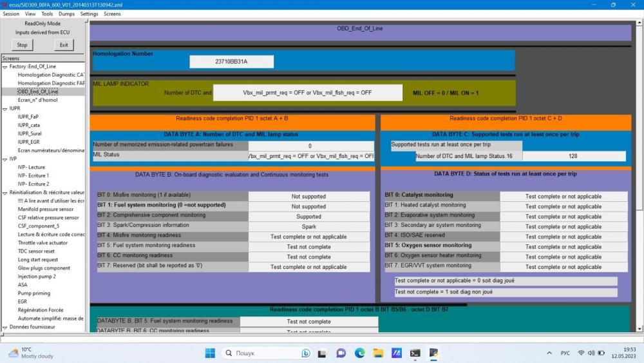Open the terminal window from the taskbar
Screen dimensions: 644x363
(x=415, y=353)
